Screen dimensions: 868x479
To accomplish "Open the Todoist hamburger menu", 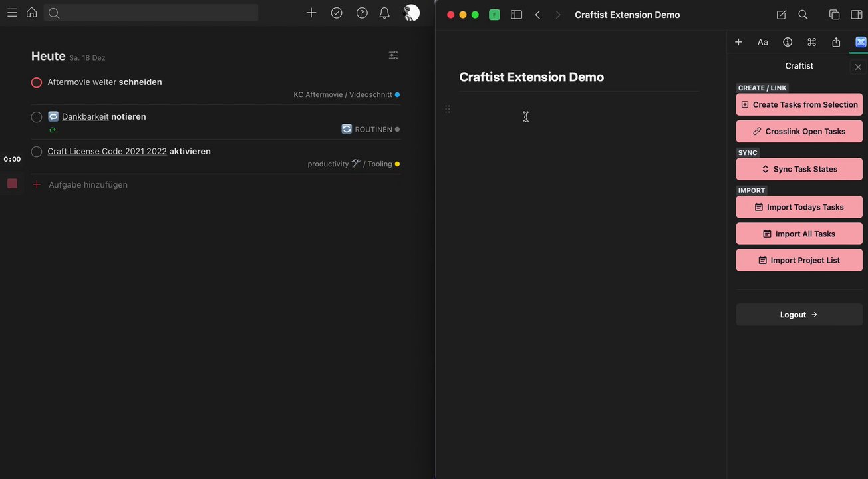I will point(12,13).
